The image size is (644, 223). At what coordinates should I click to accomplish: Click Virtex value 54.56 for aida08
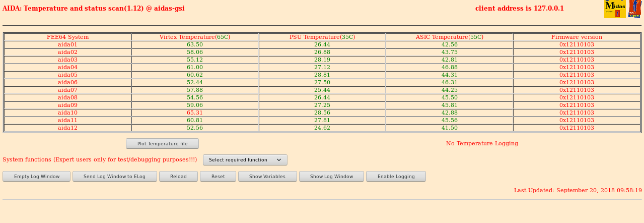(195, 97)
